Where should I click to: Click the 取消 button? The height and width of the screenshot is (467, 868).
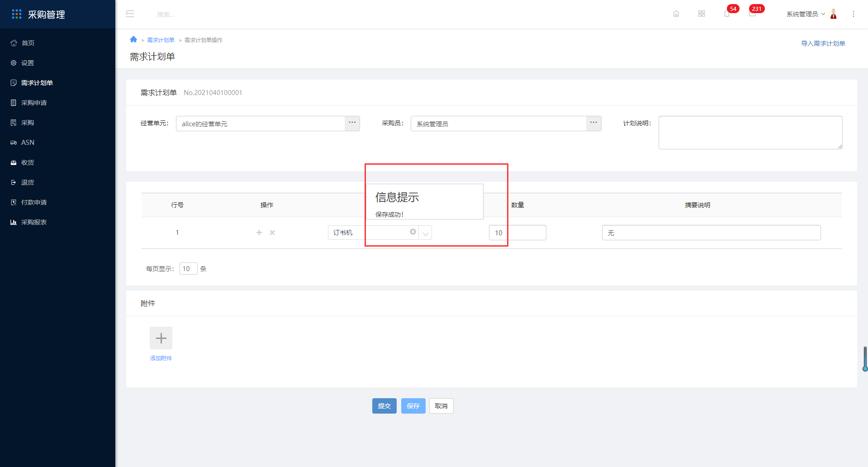tap(441, 406)
